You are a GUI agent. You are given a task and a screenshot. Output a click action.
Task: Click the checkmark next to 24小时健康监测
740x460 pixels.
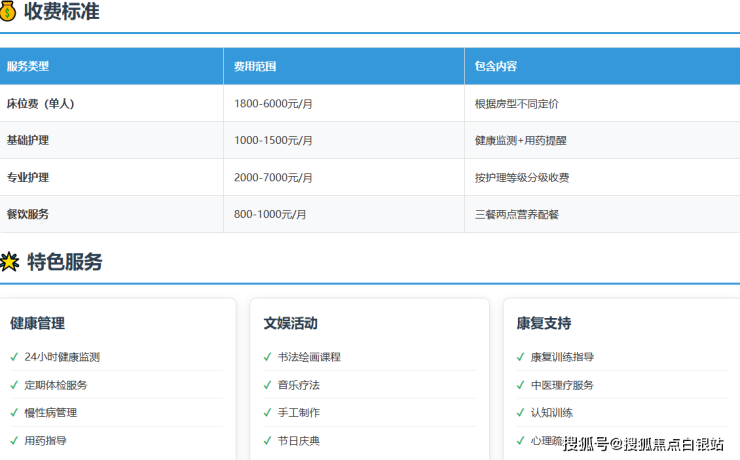click(14, 357)
